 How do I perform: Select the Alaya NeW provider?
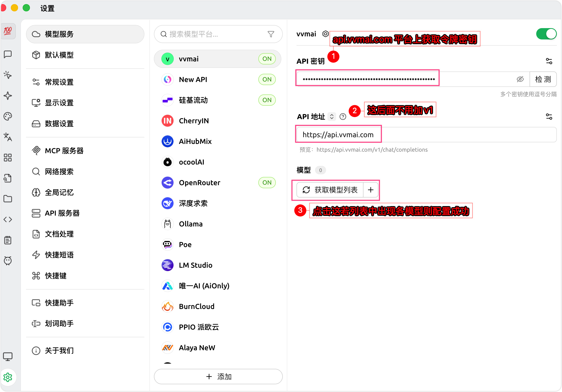(x=218, y=348)
